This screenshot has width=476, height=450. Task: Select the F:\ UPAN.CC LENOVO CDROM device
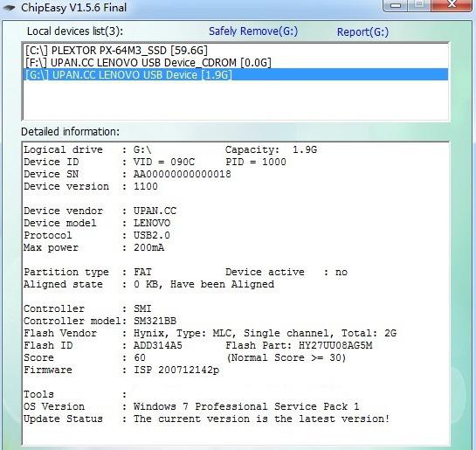(x=236, y=63)
